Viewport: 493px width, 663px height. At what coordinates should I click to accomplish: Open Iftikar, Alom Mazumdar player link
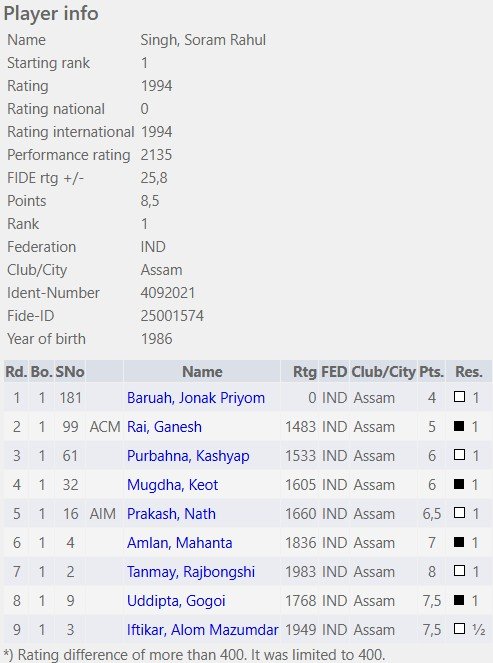point(203,630)
